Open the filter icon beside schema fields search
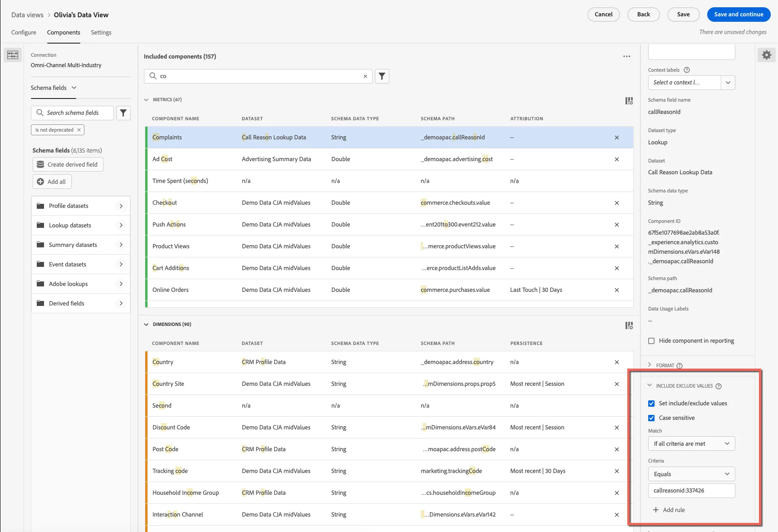This screenshot has height=532, width=778. pos(123,113)
